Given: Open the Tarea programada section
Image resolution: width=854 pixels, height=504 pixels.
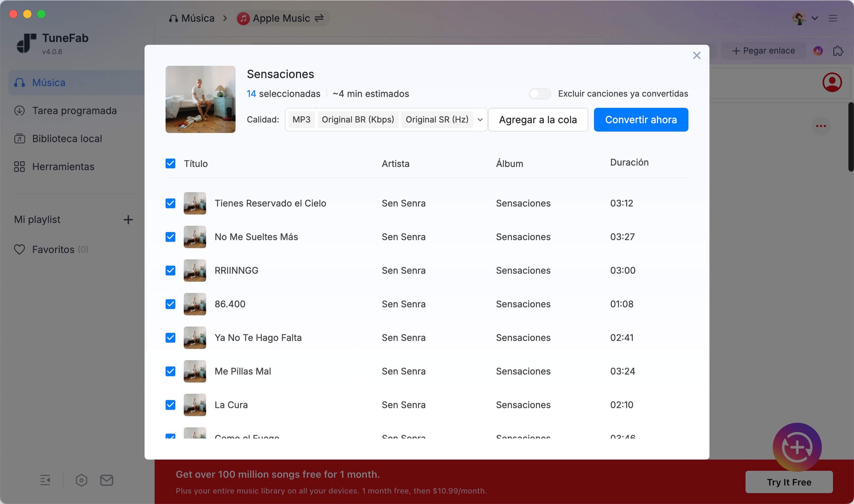Looking at the screenshot, I should pos(74,111).
